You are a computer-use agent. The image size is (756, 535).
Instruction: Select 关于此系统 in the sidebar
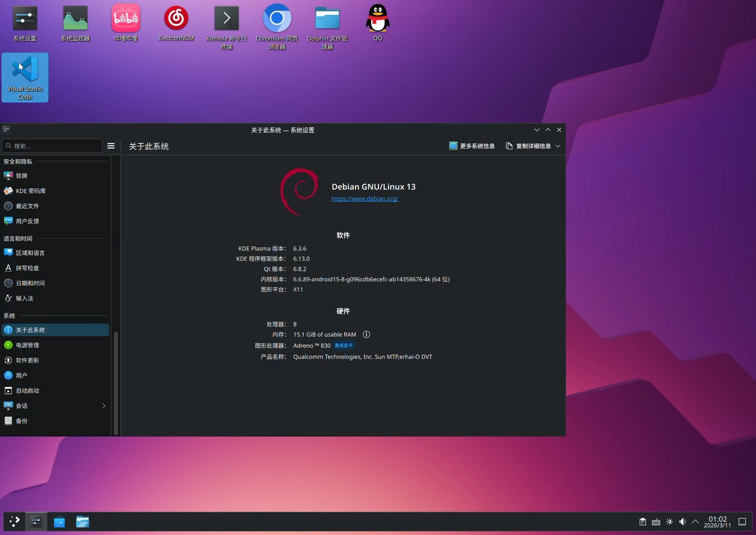click(55, 330)
